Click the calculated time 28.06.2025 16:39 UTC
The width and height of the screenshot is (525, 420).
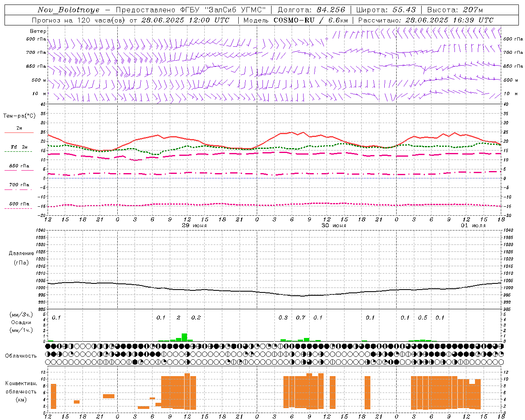[x=450, y=20]
